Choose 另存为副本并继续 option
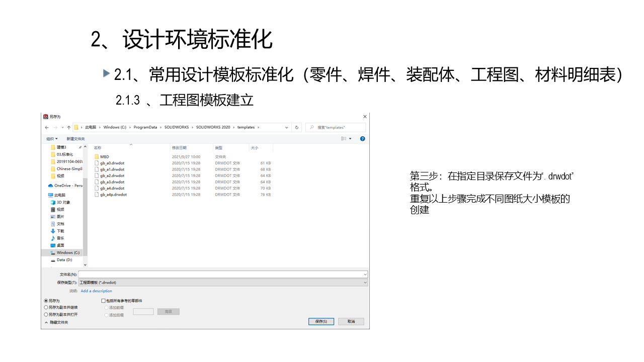Image resolution: width=644 pixels, height=362 pixels. pos(46,307)
